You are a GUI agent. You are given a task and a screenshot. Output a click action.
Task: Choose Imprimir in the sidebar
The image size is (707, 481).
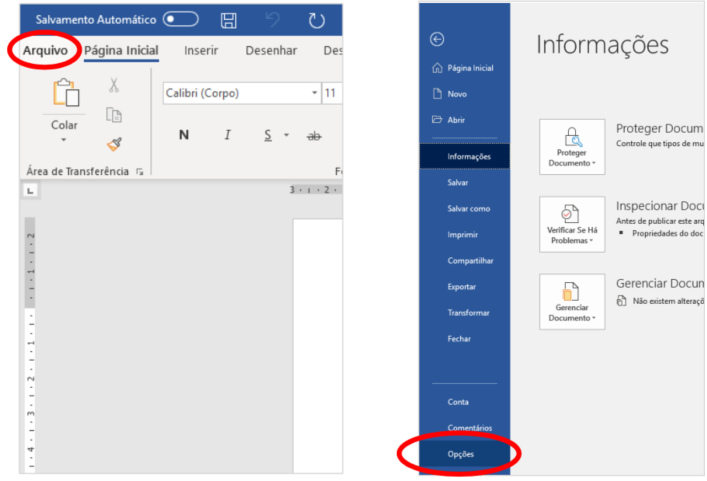[464, 235]
